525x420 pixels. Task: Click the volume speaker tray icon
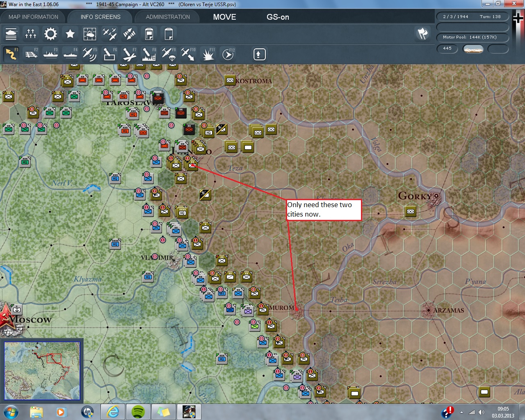coord(481,412)
